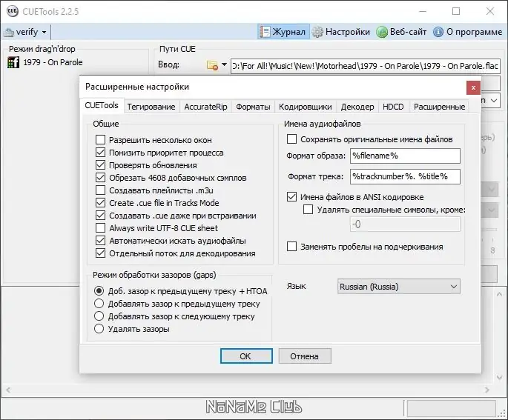Screen dimensions: 508x420
Task: Enable Удалять специальные символы checkbox
Action: pyautogui.click(x=308, y=210)
